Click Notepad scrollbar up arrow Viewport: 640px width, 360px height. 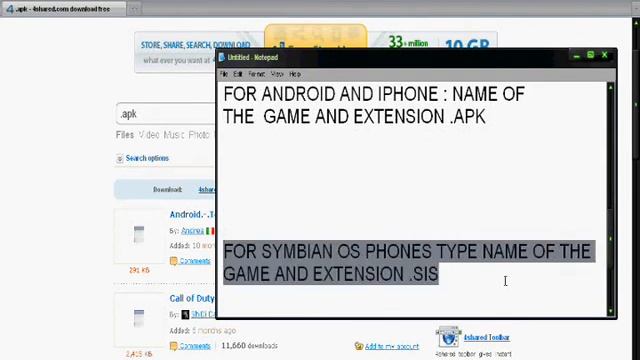pyautogui.click(x=611, y=87)
